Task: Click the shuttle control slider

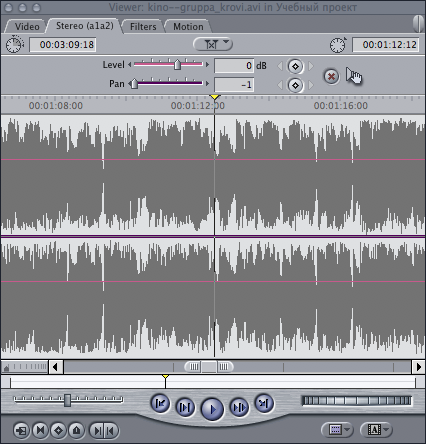Action: (x=68, y=400)
